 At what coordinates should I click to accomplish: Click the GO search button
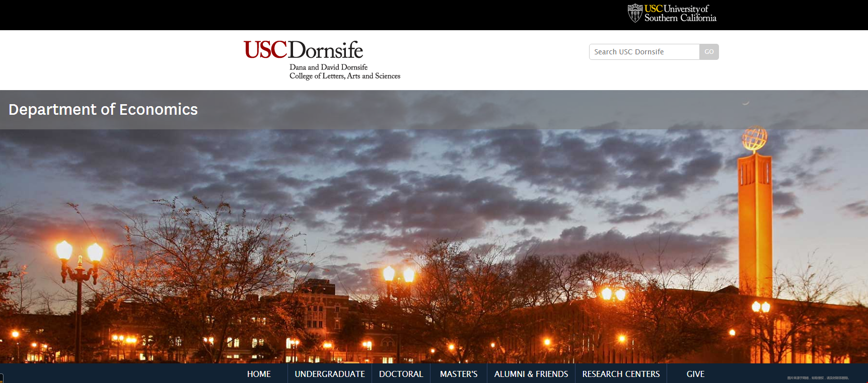[709, 52]
